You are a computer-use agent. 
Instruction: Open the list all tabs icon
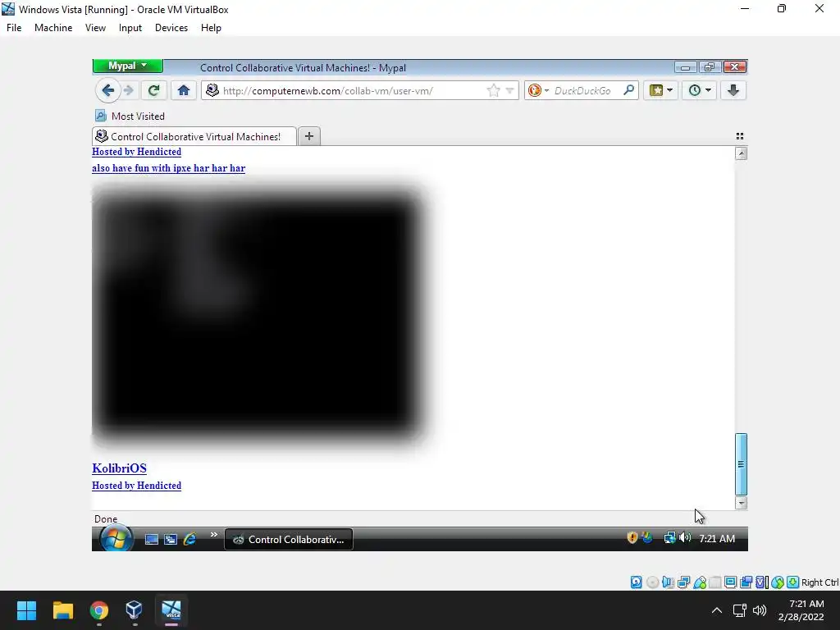coord(740,136)
